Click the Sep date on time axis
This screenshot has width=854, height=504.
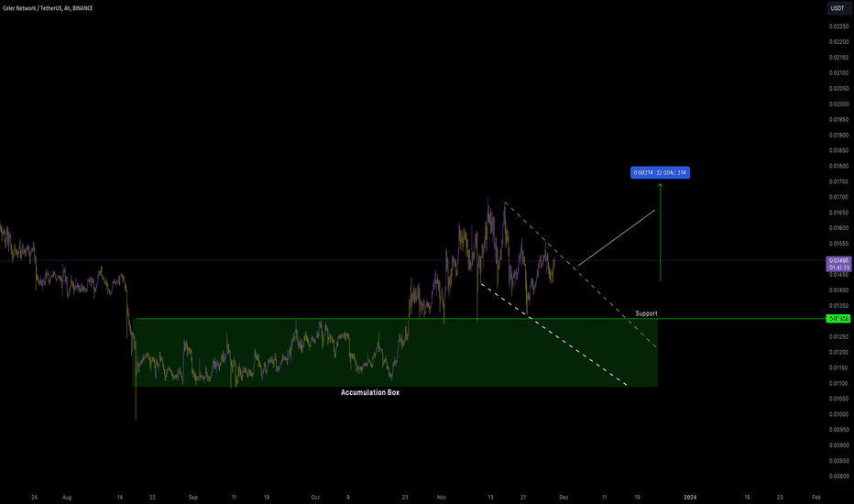coord(192,498)
